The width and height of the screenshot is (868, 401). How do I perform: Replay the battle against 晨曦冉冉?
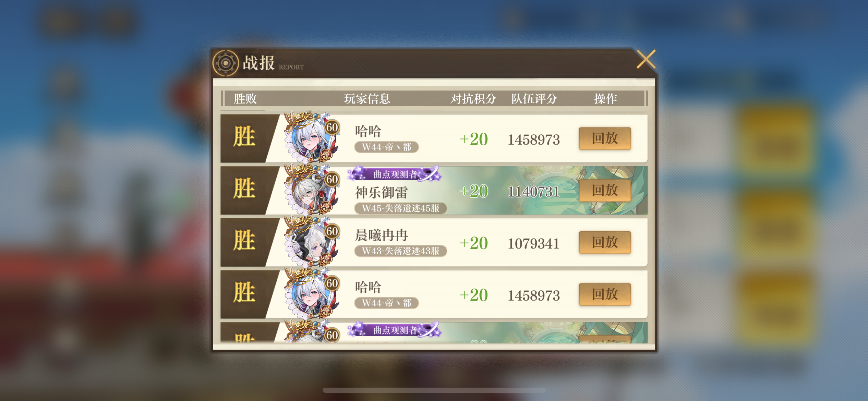605,243
